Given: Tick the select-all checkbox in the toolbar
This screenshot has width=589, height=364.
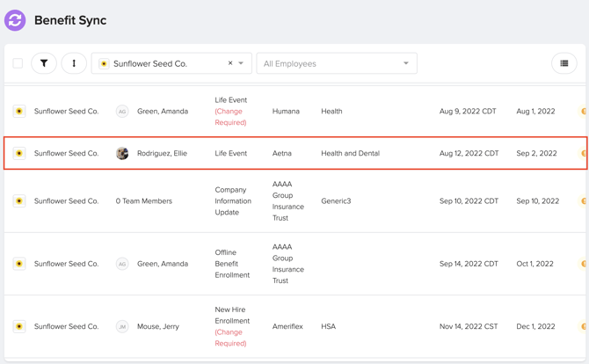Looking at the screenshot, I should click(x=18, y=63).
